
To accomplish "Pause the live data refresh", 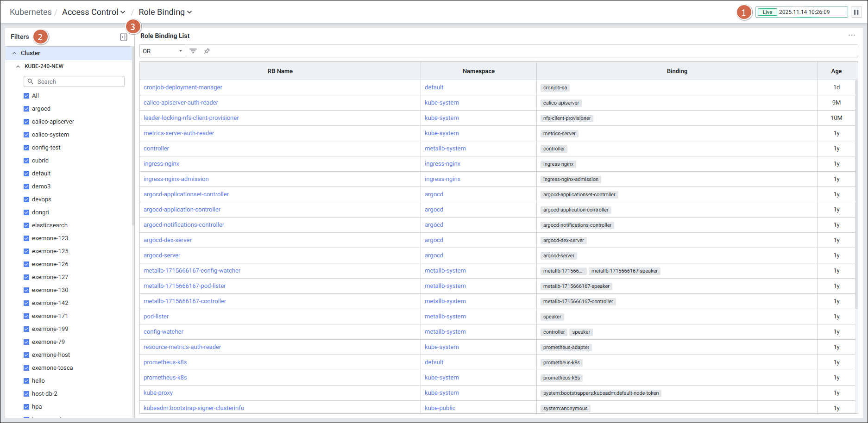I will pyautogui.click(x=856, y=12).
